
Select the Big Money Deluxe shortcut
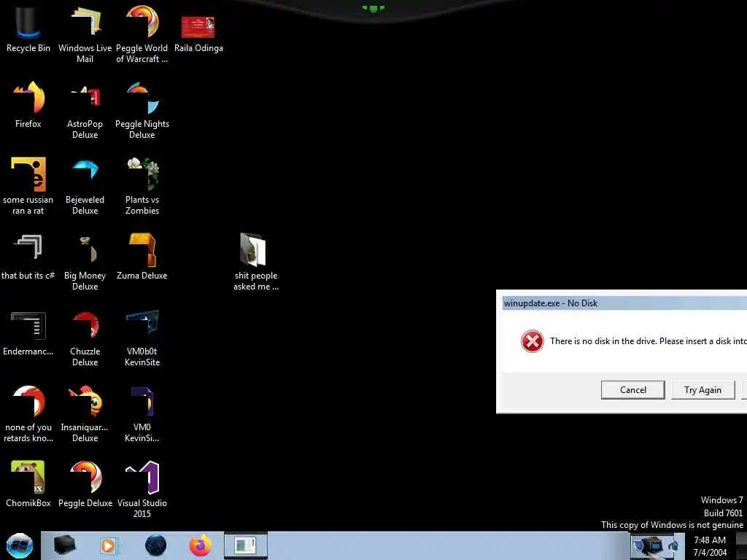click(85, 262)
